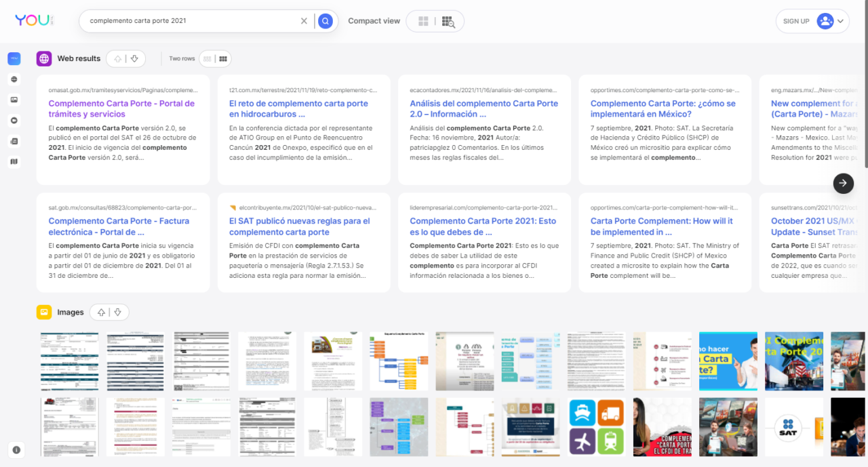This screenshot has height=467, width=868.
Task: Click the omasat.gob.mx URL text
Action: pos(123,89)
